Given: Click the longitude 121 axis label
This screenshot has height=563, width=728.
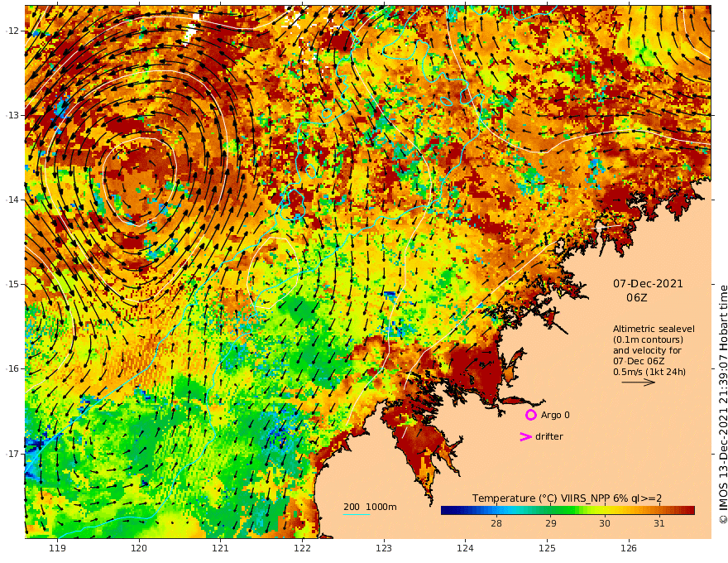Looking at the screenshot, I should click(220, 548).
